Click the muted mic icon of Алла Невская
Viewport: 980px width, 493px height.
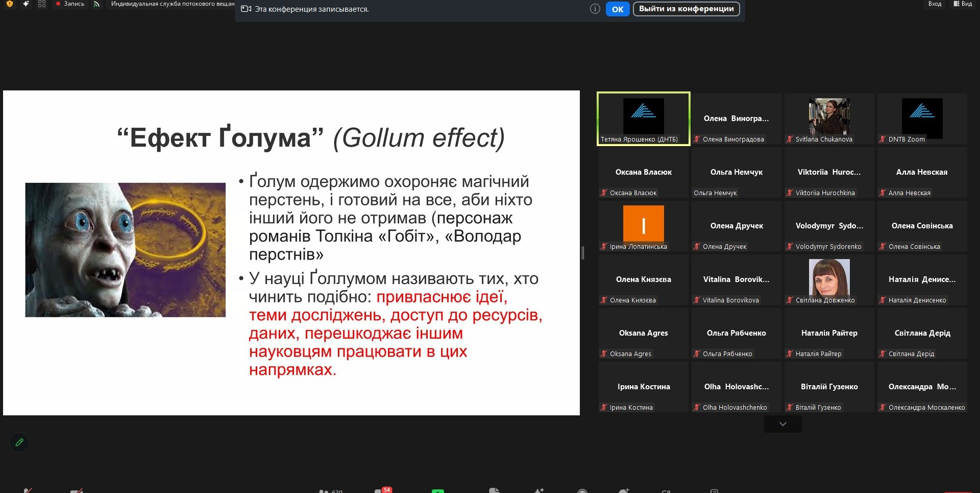coord(883,193)
